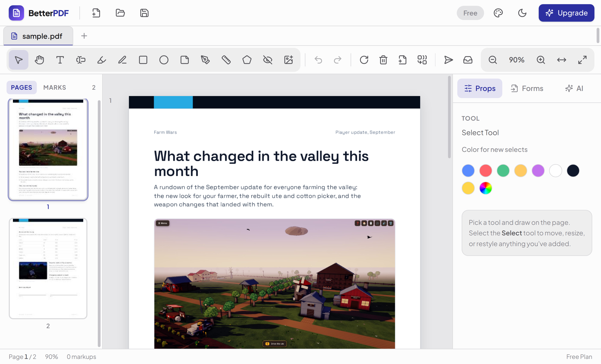The height and width of the screenshot is (364, 601).
Task: Fit page to width
Action: (x=561, y=60)
